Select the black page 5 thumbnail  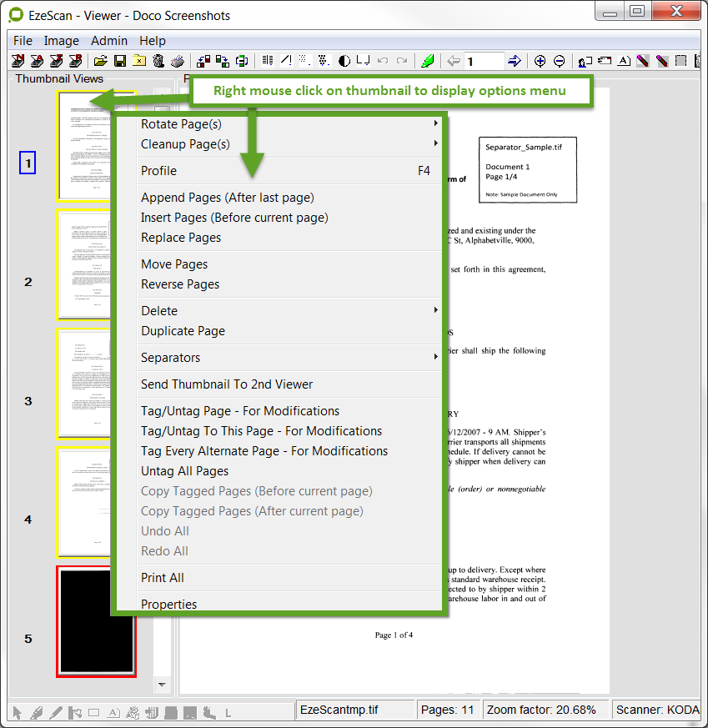coord(96,621)
